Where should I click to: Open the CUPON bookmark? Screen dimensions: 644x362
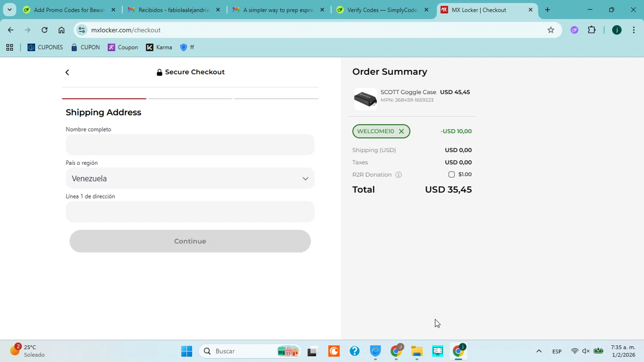tap(85, 48)
